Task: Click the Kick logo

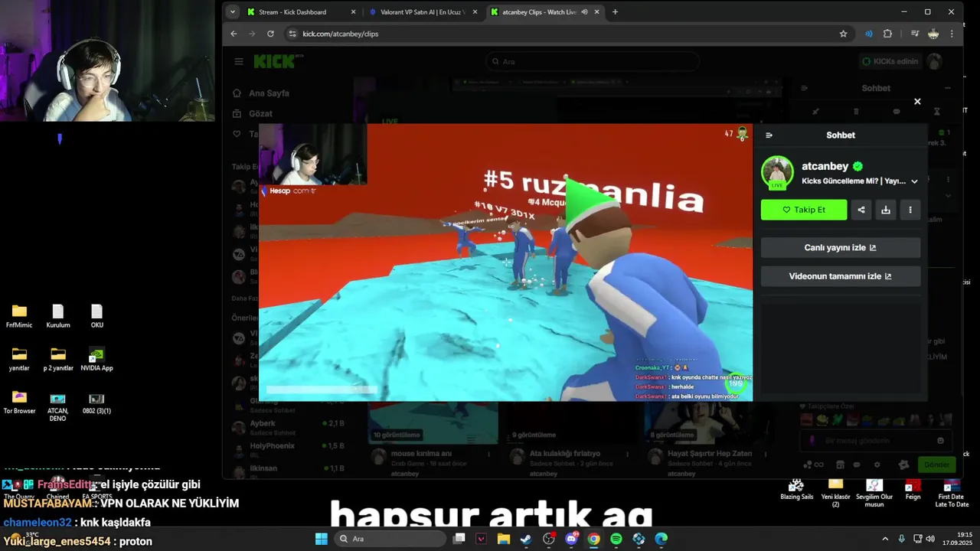Action: (274, 61)
